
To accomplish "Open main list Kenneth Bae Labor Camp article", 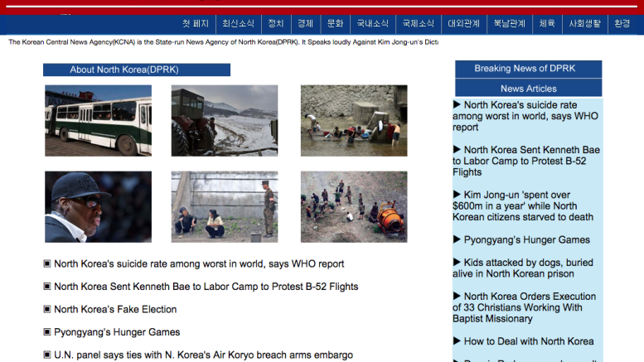I will tap(206, 287).
